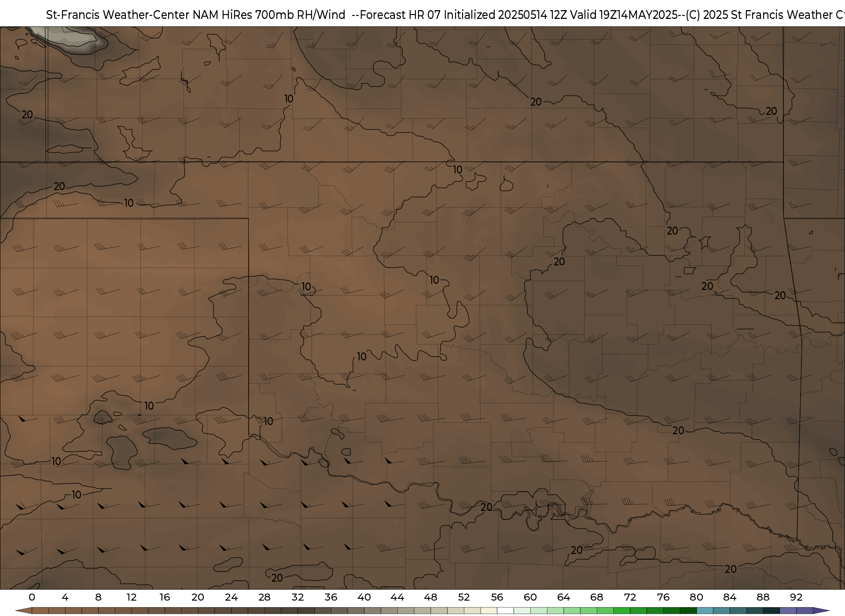Click the colorbar label "80"

coord(696,597)
